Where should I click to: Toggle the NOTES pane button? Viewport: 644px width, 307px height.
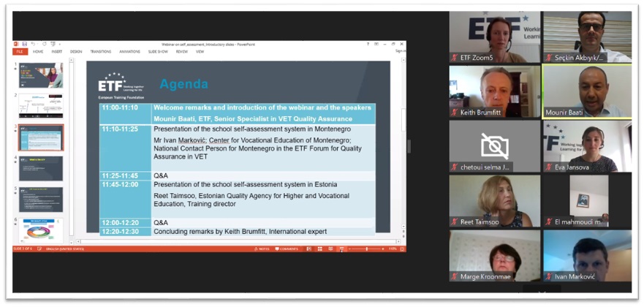pos(262,249)
